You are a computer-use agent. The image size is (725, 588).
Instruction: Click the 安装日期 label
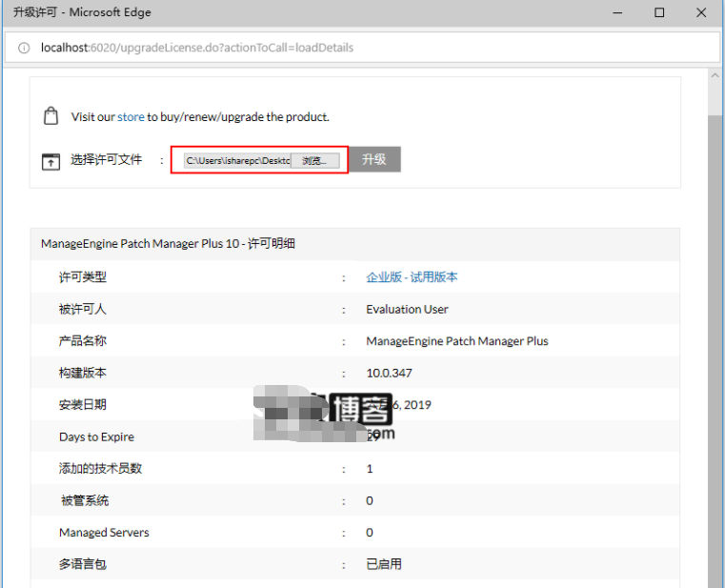pos(83,405)
